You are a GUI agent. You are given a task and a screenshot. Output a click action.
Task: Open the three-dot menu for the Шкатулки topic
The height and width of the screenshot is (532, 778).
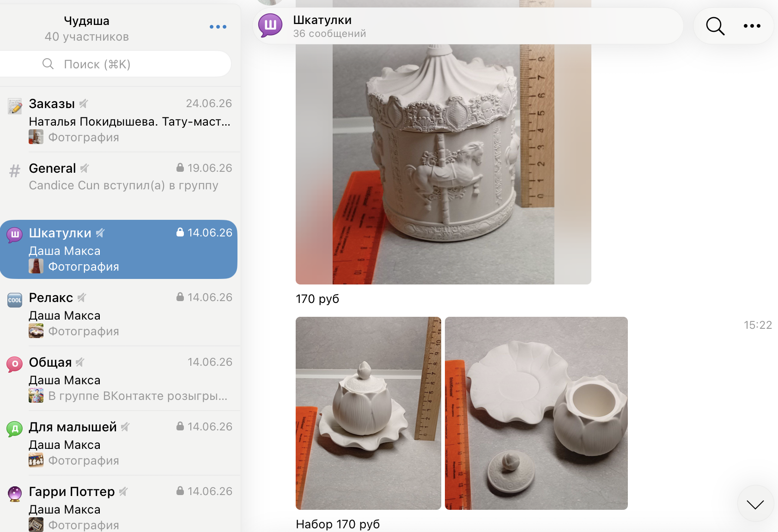(752, 26)
